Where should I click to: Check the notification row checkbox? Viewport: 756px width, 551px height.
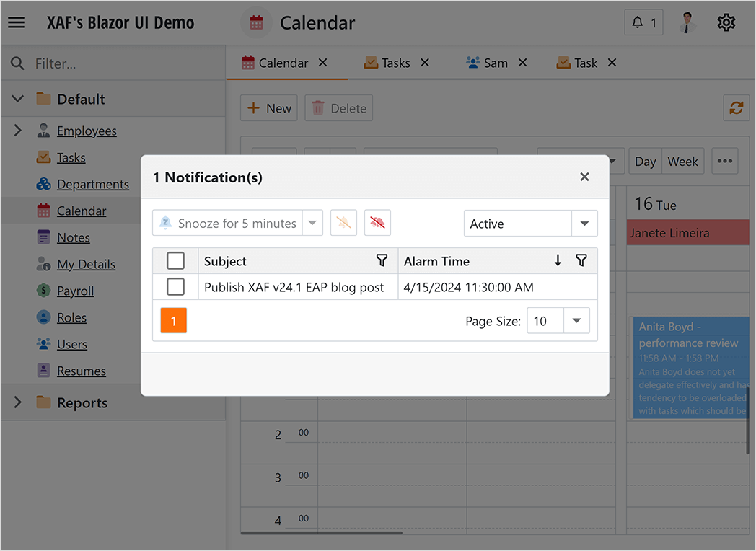(x=174, y=286)
